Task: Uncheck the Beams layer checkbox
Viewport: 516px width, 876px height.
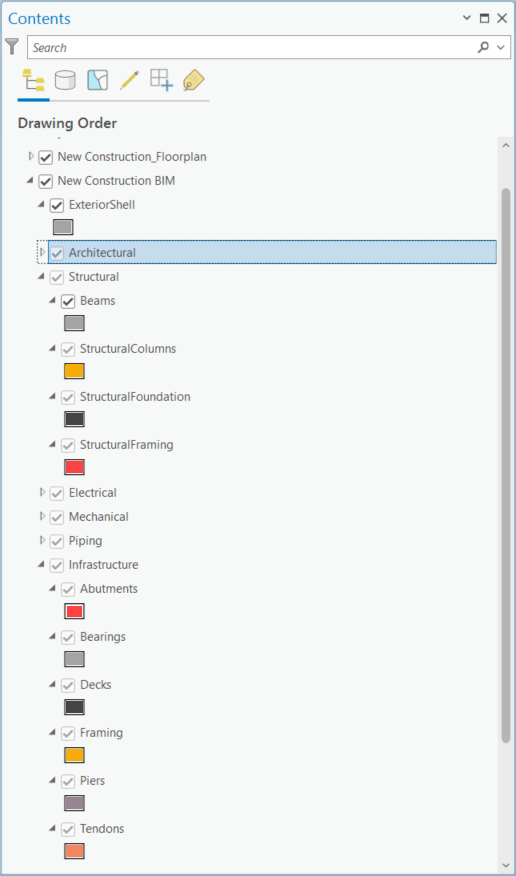Action: tap(68, 302)
